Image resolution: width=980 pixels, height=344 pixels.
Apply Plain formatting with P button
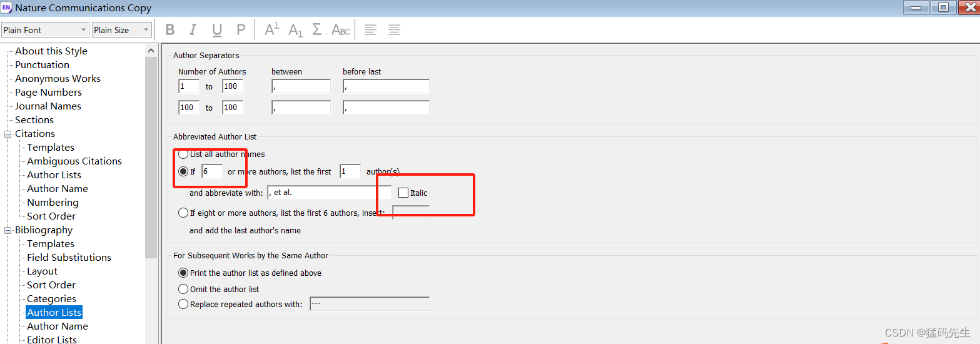[x=241, y=29]
